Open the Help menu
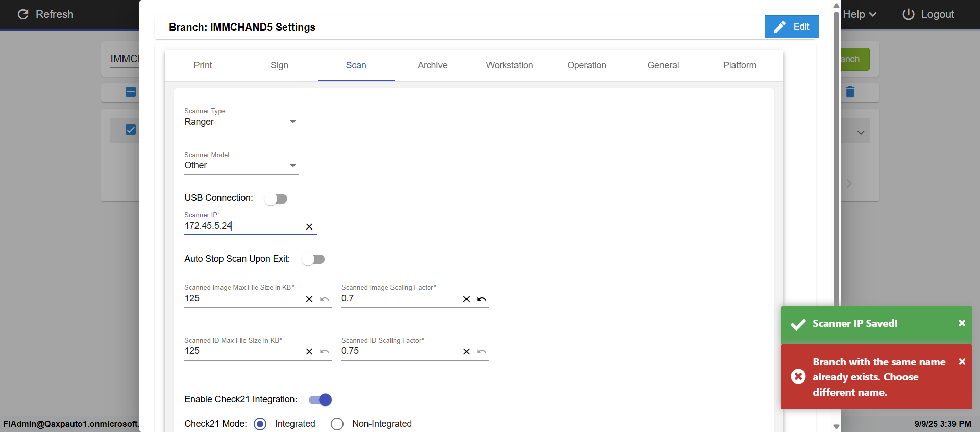The image size is (980, 432). coord(860,14)
